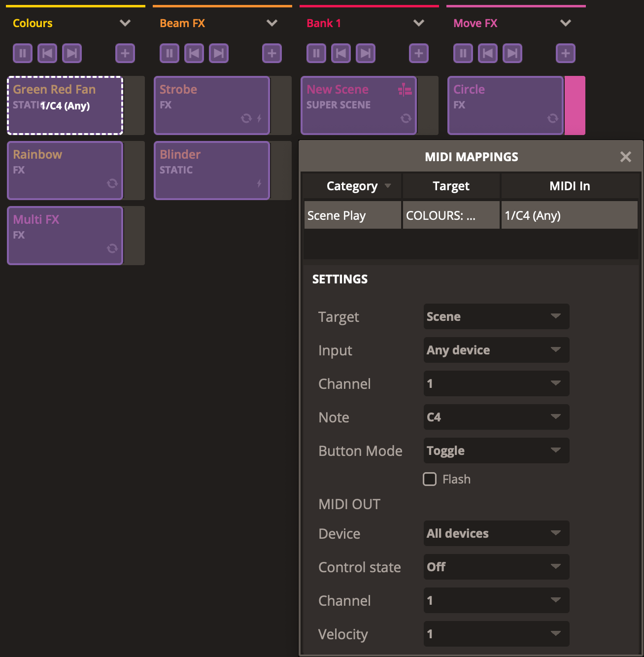The width and height of the screenshot is (644, 657).
Task: Click the pink strip beside Circle scene
Action: point(575,105)
